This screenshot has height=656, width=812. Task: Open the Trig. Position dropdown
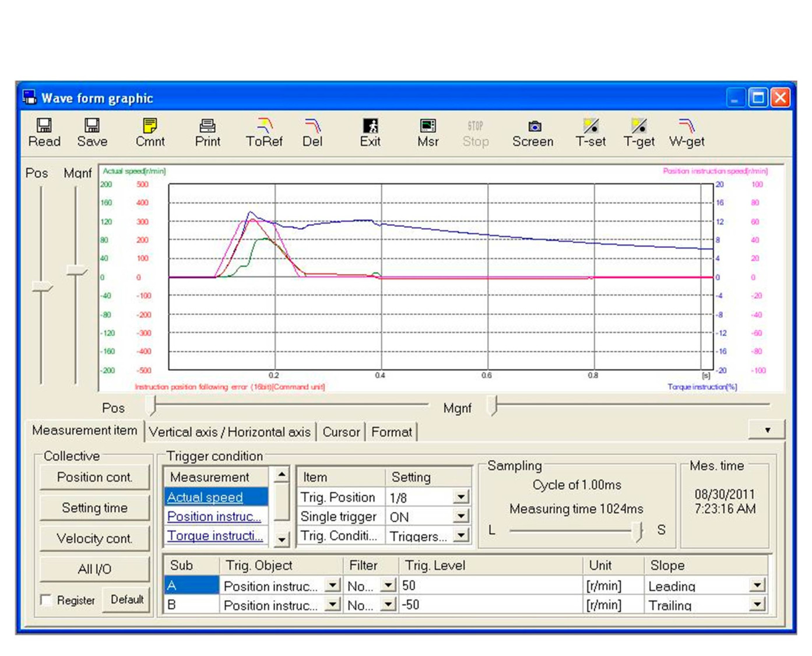[x=461, y=497]
